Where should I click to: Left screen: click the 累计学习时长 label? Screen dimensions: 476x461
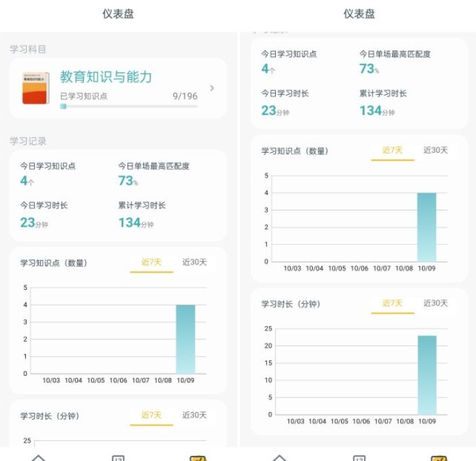(x=142, y=205)
